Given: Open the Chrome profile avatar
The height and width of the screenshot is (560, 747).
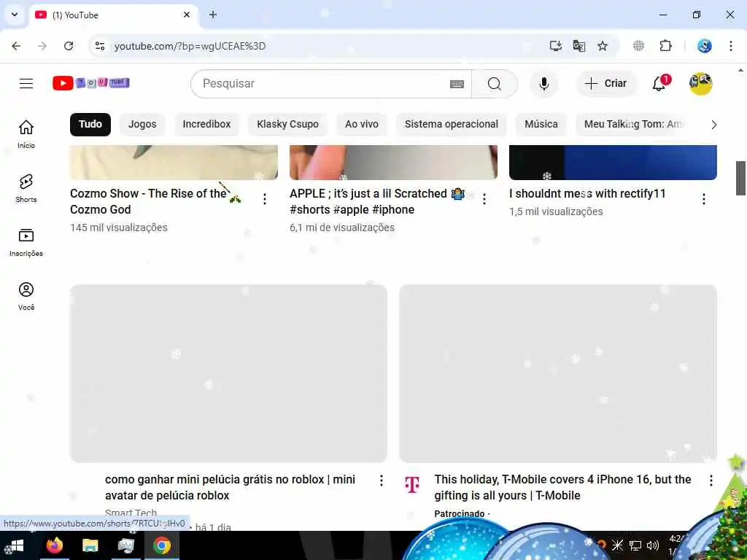Looking at the screenshot, I should [704, 46].
